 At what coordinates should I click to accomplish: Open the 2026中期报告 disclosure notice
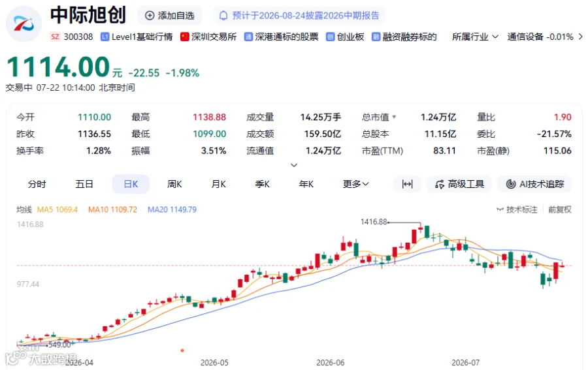pos(299,16)
